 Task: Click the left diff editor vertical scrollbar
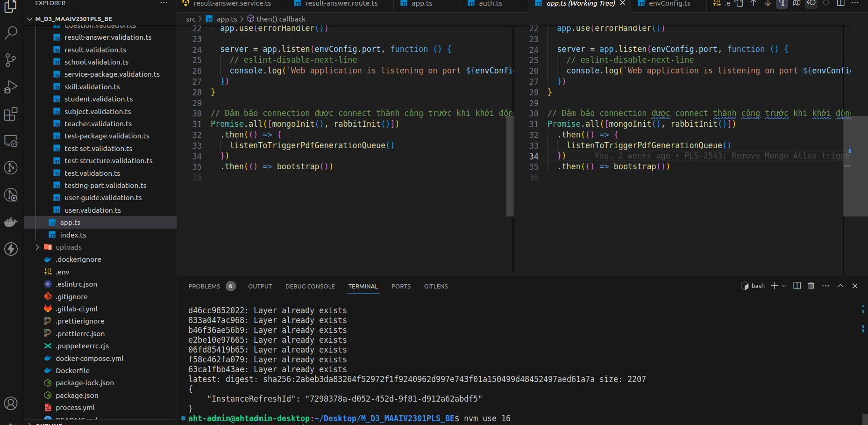[510, 166]
